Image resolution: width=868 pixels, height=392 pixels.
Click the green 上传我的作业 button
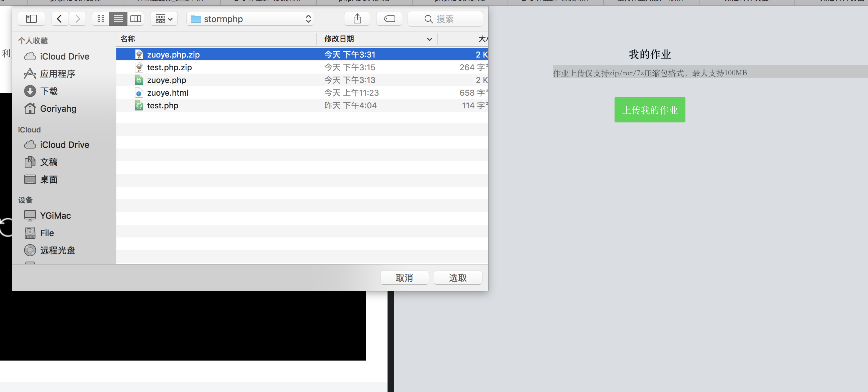click(650, 110)
